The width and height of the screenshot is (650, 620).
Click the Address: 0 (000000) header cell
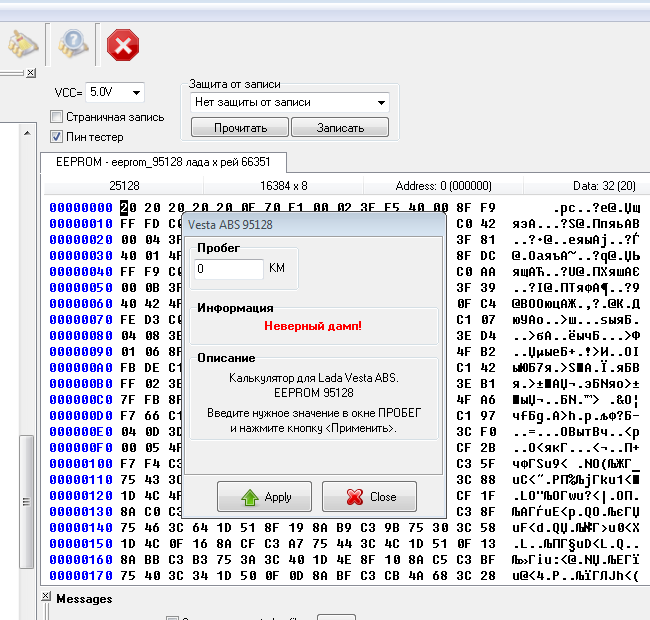(x=444, y=186)
